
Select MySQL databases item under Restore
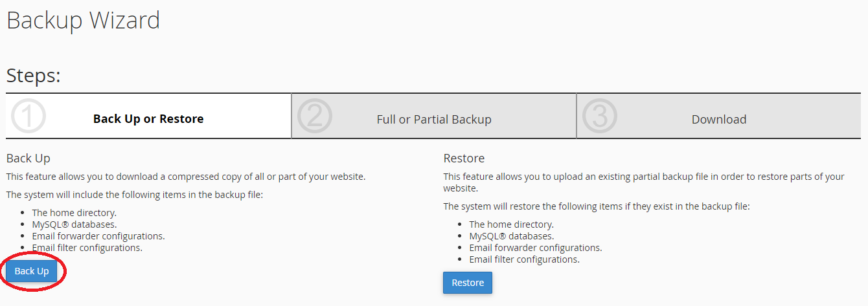tap(511, 236)
